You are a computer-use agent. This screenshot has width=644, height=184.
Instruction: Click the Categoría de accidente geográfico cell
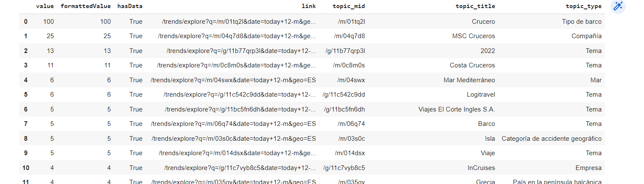tap(551, 139)
